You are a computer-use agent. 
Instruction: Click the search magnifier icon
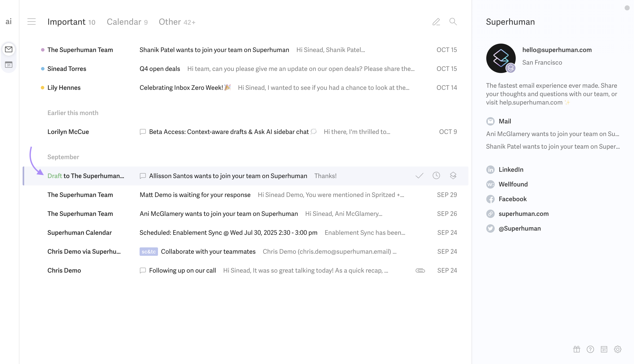(x=453, y=22)
